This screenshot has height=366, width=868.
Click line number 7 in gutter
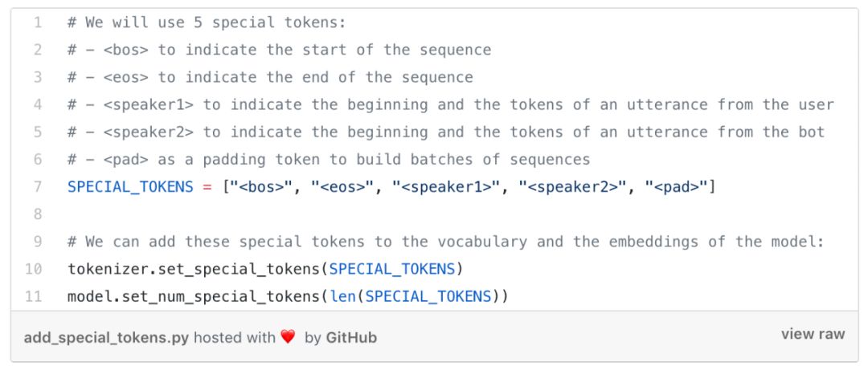pyautogui.click(x=37, y=187)
